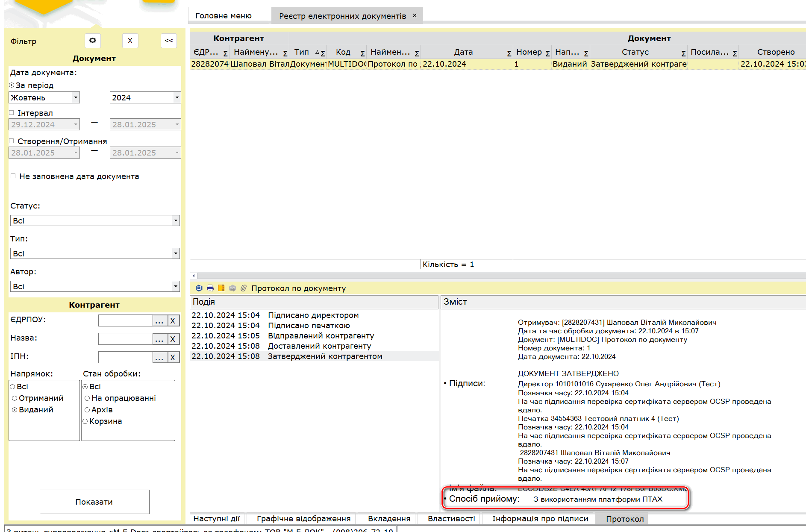
Task: Click the blue save icon in protocol toolbar
Action: click(x=199, y=288)
